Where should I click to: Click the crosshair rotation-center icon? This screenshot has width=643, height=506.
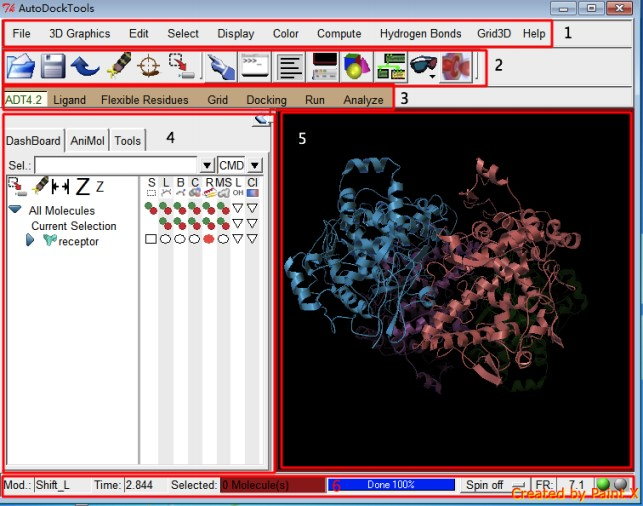pos(149,66)
